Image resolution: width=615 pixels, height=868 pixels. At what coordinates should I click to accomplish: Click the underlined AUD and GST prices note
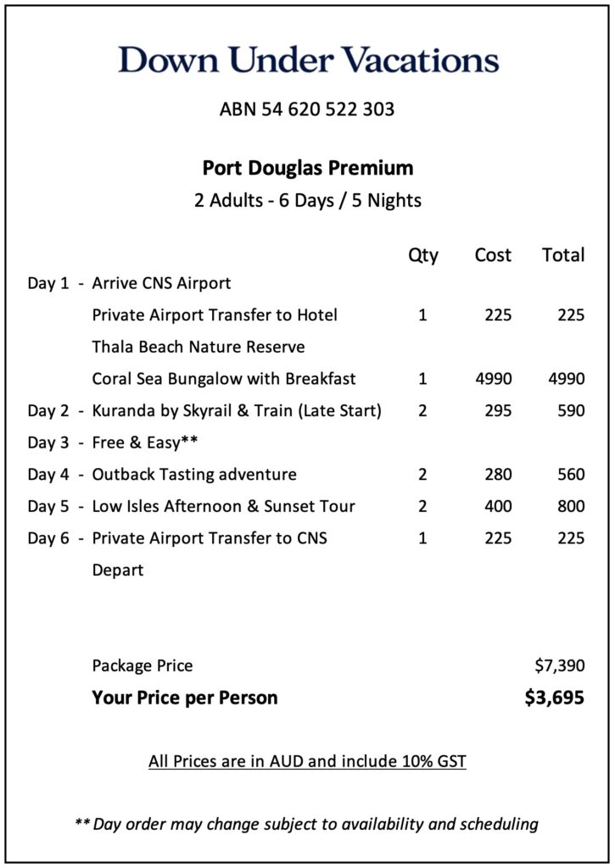click(307, 761)
